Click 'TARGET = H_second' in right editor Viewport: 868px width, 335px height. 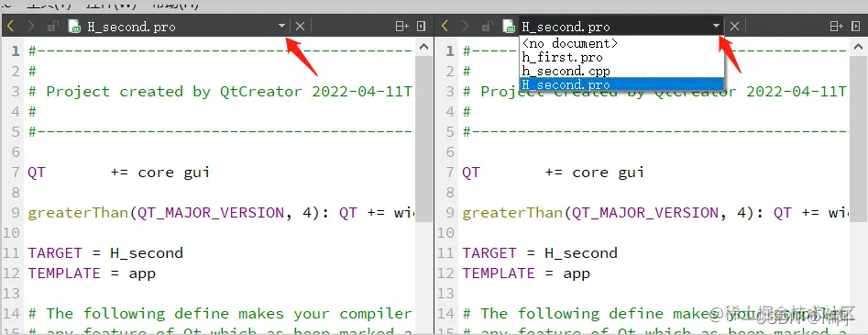pos(540,253)
